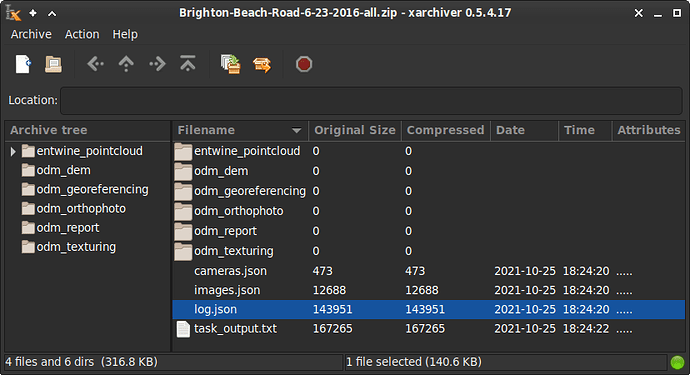This screenshot has height=375, width=690.
Task: Click the Archive tree header
Action: [x=88, y=130]
